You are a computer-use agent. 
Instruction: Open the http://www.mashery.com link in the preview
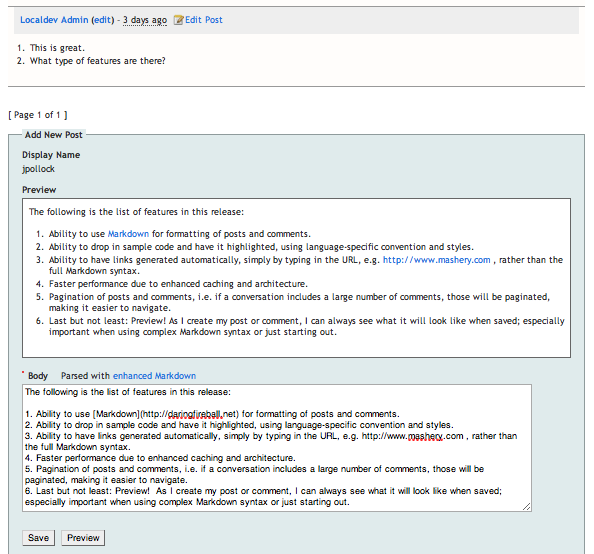pos(436,260)
